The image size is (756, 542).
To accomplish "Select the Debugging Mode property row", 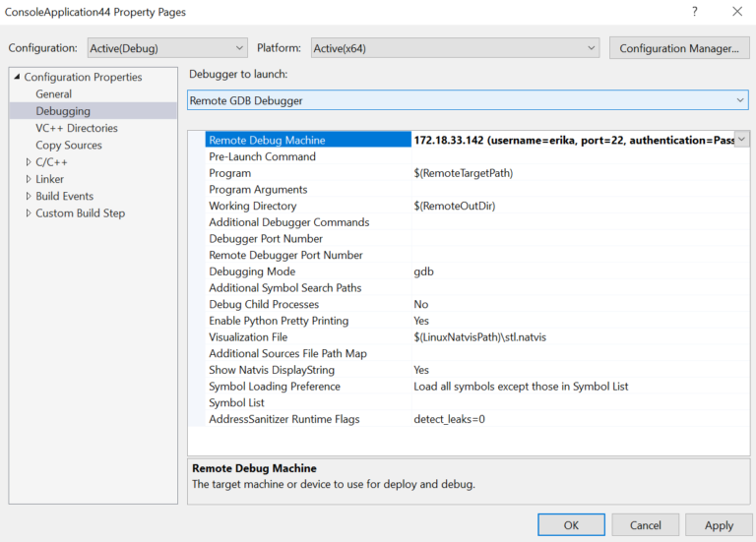I will pyautogui.click(x=252, y=271).
